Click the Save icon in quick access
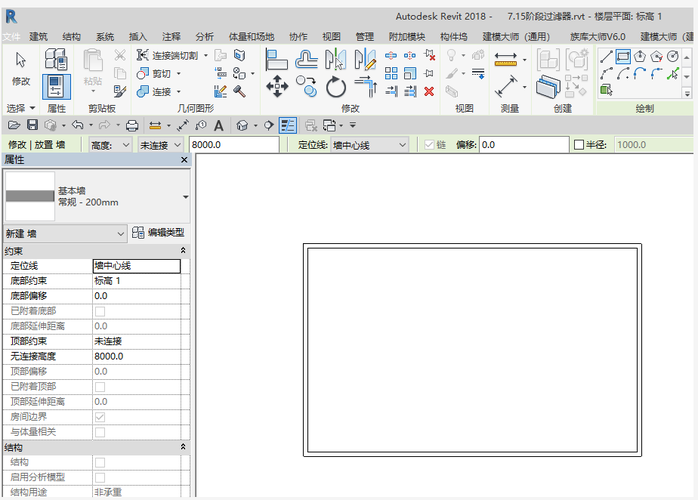Screen dimensions: 698x500 pyautogui.click(x=32, y=125)
